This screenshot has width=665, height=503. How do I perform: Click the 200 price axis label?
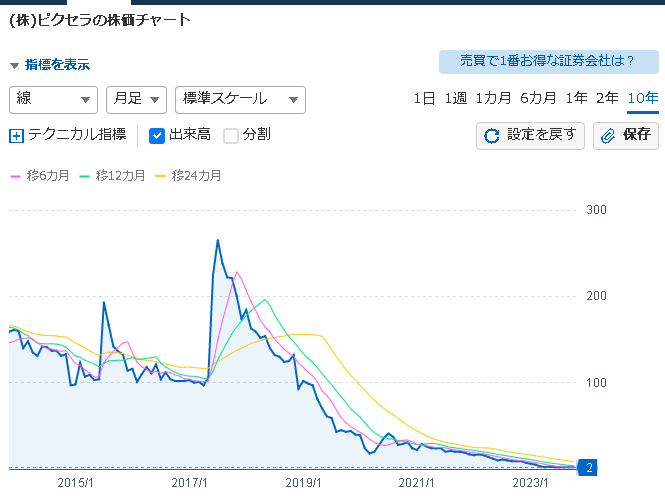[596, 296]
